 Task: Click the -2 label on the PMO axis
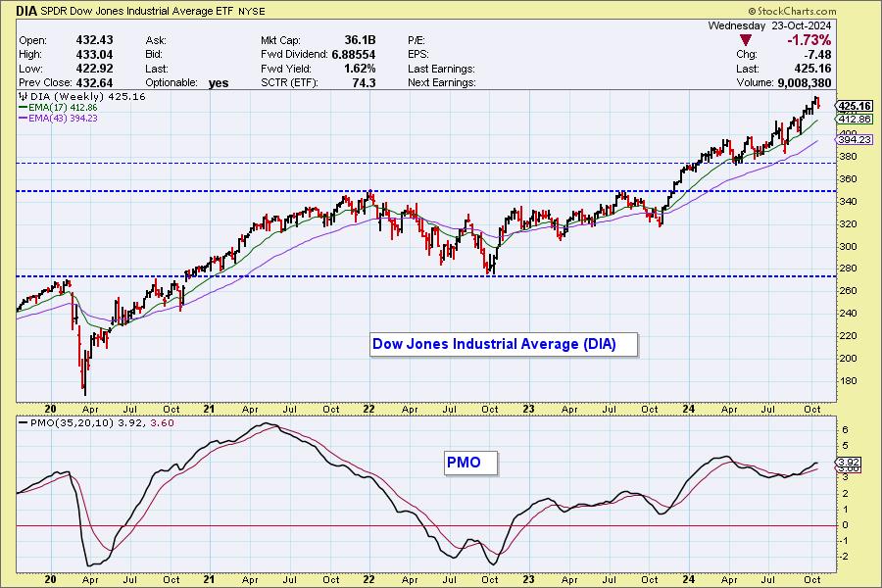(845, 557)
